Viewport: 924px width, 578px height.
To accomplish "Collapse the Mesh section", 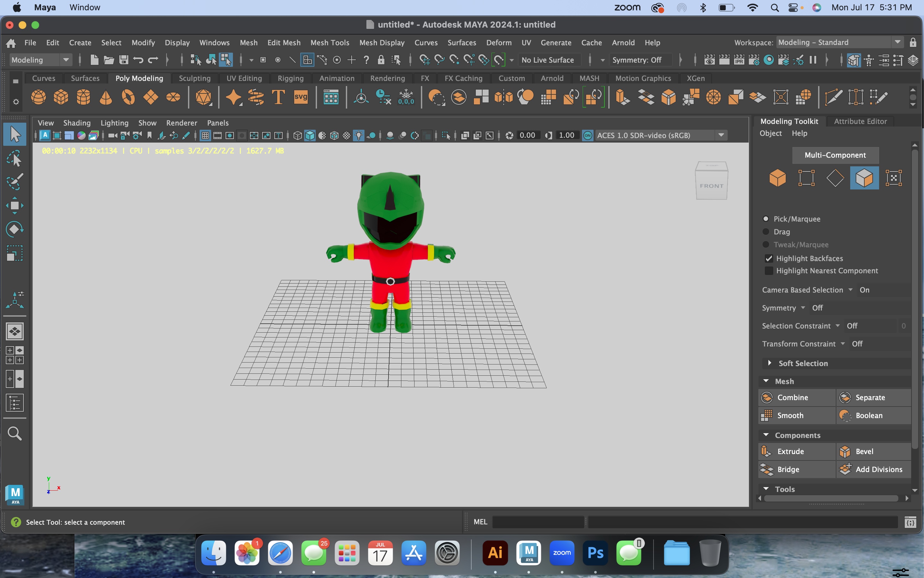I will 766,381.
